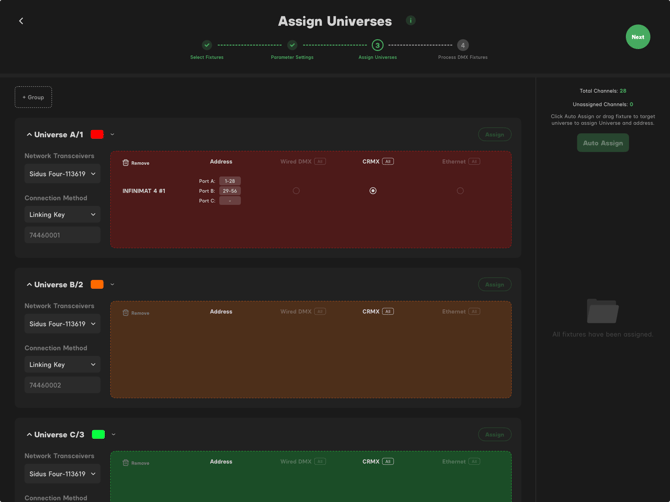Screen dimensions: 670x502
Task: Open Connection Method dropdown in Universe A/1
Action: coord(62,214)
